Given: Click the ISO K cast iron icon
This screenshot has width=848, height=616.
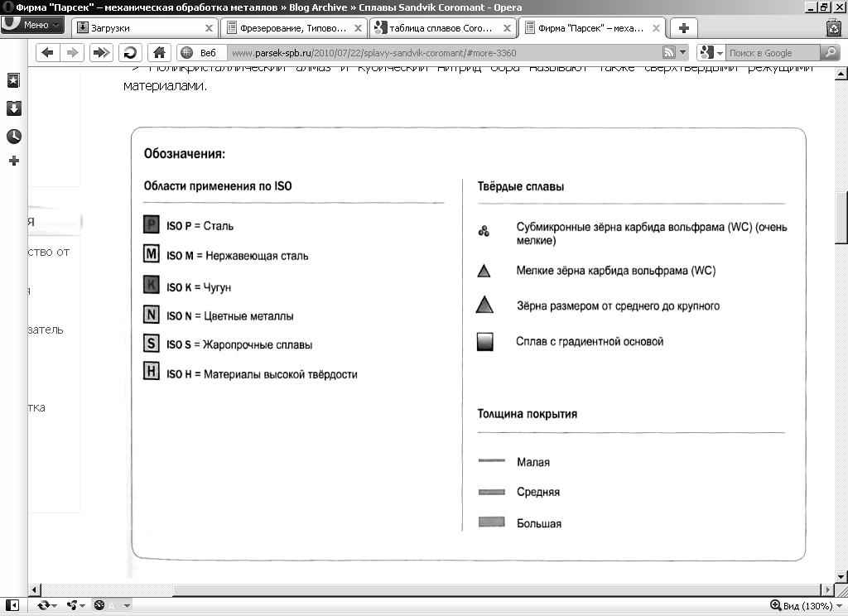Looking at the screenshot, I should (x=152, y=284).
